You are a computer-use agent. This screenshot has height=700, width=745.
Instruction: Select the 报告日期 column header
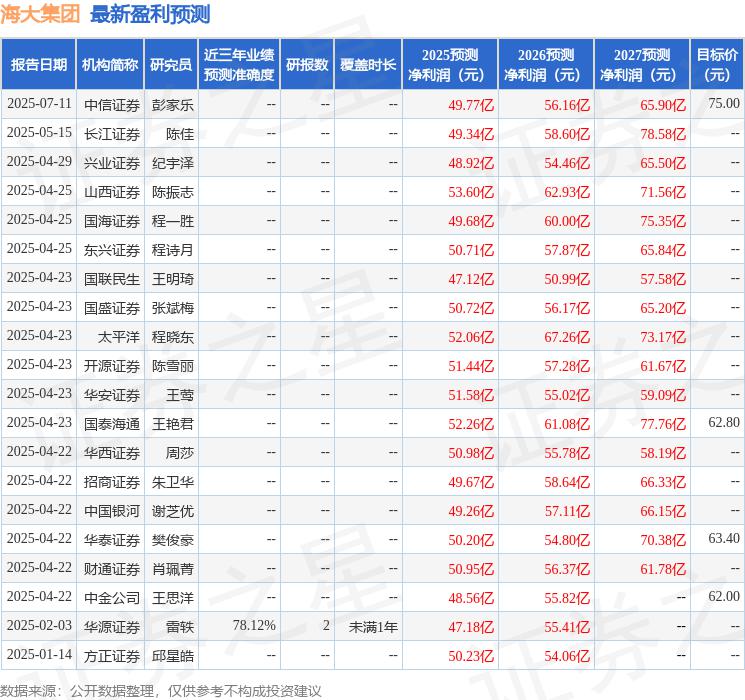click(x=38, y=65)
